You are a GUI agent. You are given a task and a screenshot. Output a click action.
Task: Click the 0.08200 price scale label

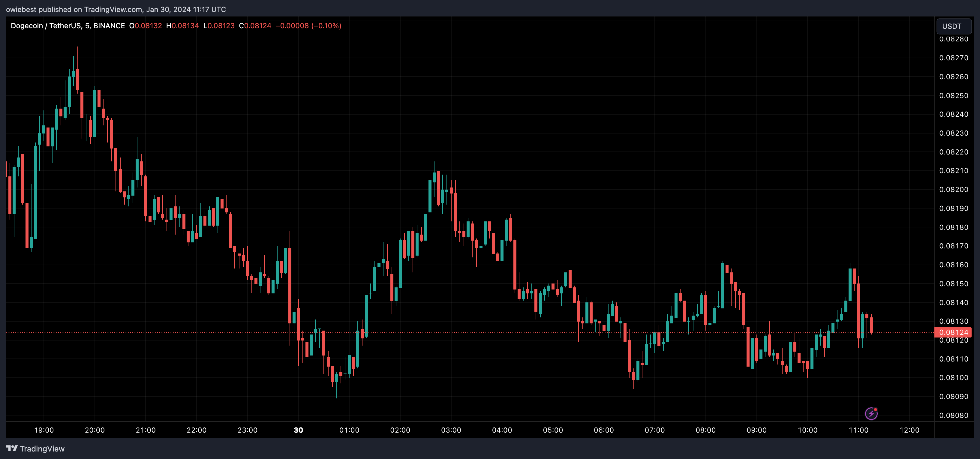pos(953,189)
